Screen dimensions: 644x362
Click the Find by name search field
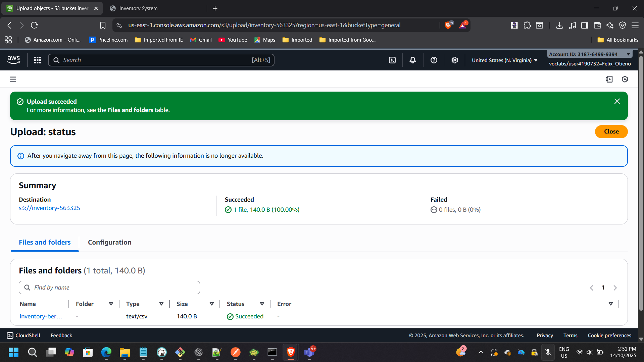click(x=109, y=288)
